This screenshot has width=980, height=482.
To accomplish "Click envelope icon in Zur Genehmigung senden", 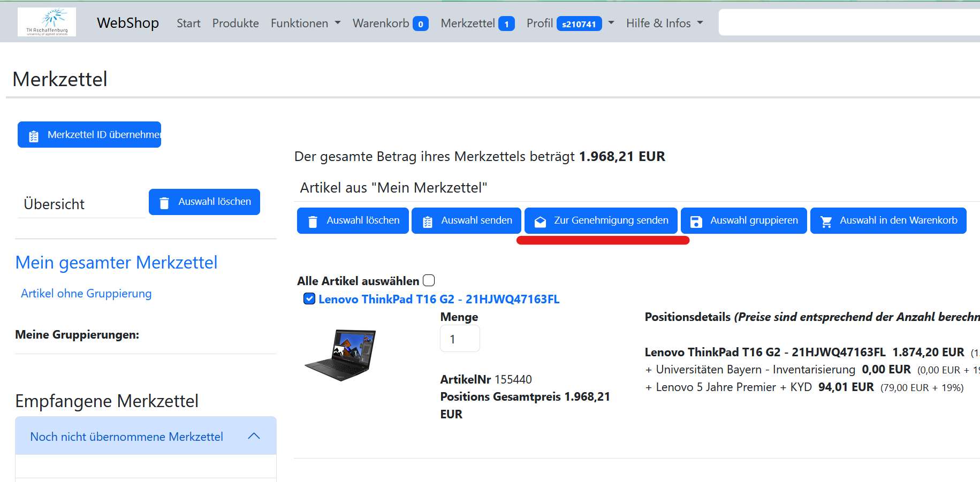I will click(540, 221).
